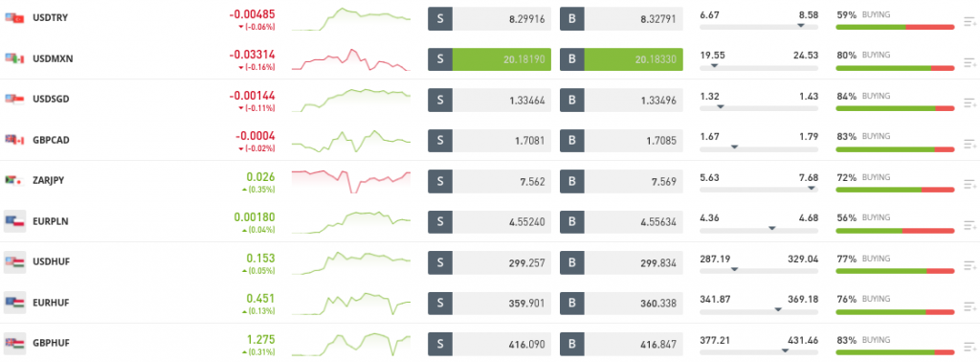Sell USDSGD at 1.33464
980x362 pixels.
489,100
